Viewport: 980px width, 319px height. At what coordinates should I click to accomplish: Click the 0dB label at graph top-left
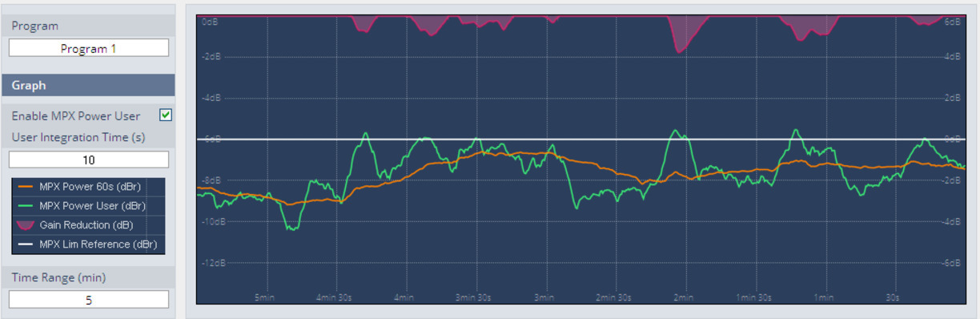[210, 22]
